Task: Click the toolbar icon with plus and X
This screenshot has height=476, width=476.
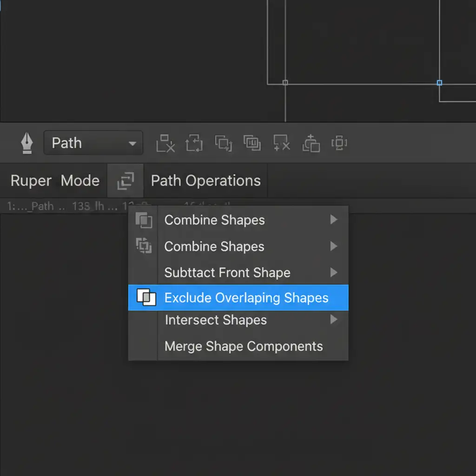Action: [x=282, y=143]
